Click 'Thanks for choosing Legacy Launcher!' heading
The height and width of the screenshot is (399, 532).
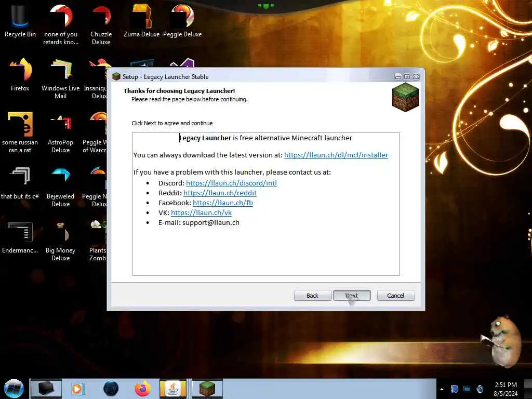[179, 91]
